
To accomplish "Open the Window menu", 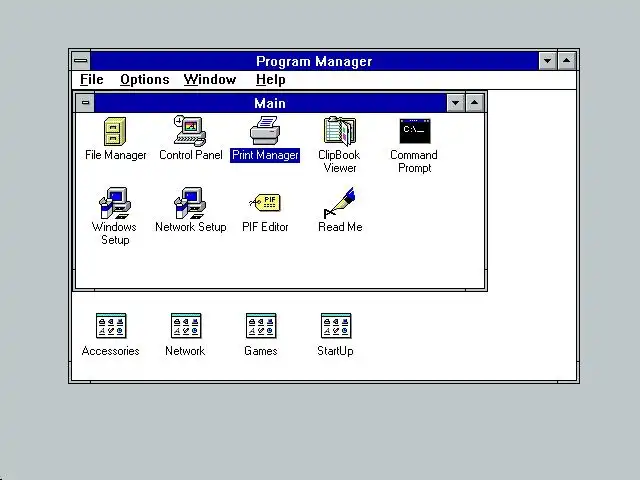I will click(x=210, y=79).
